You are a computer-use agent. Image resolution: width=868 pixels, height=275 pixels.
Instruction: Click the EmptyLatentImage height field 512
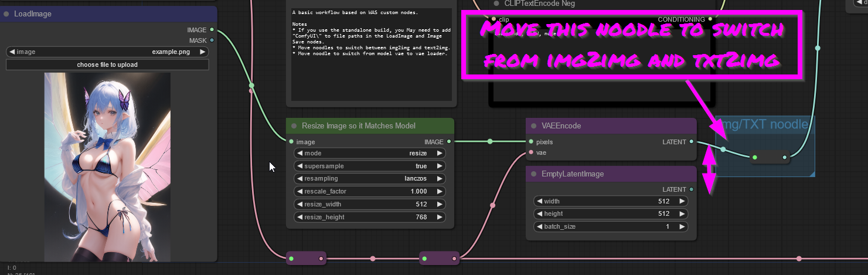coord(611,214)
